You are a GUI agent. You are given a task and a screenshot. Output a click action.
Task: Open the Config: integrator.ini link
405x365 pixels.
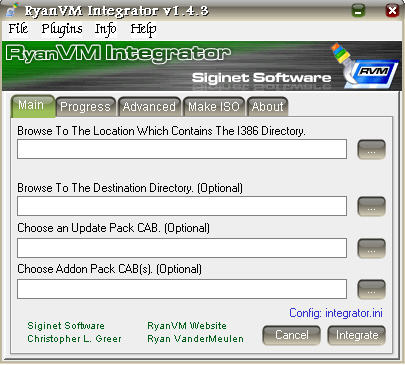click(336, 313)
